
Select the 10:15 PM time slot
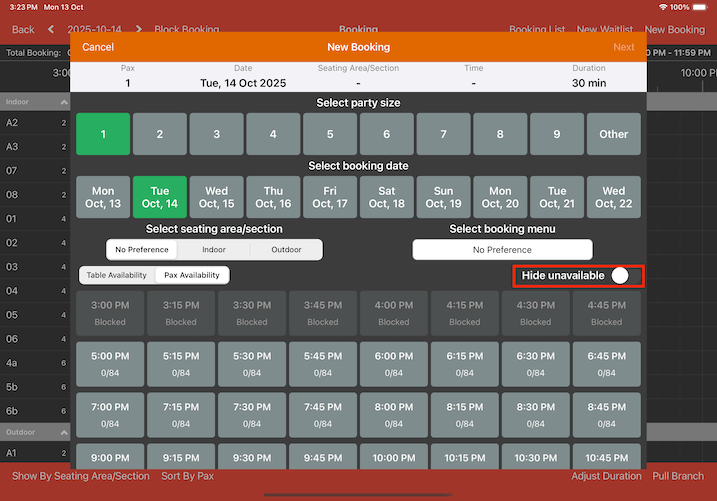coord(465,457)
